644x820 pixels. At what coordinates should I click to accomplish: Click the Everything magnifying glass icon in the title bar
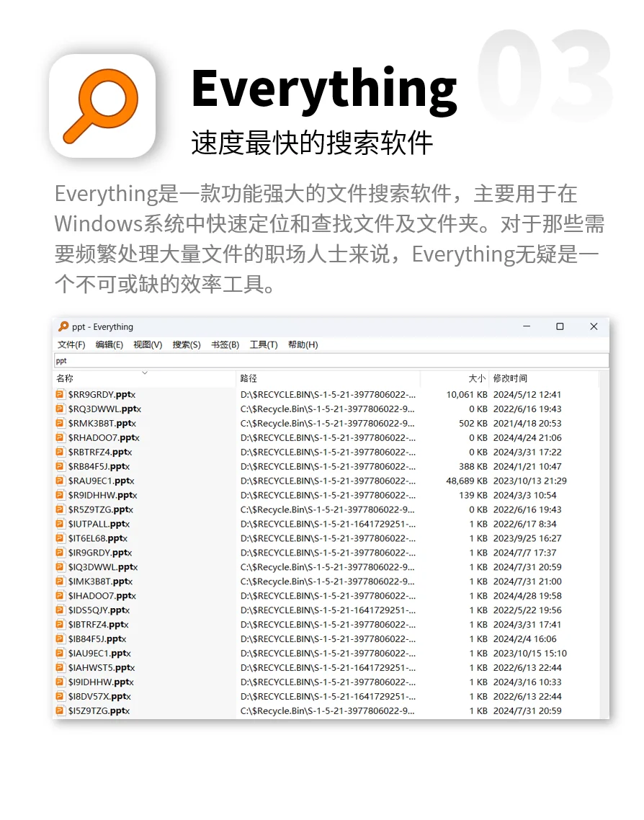click(x=63, y=326)
